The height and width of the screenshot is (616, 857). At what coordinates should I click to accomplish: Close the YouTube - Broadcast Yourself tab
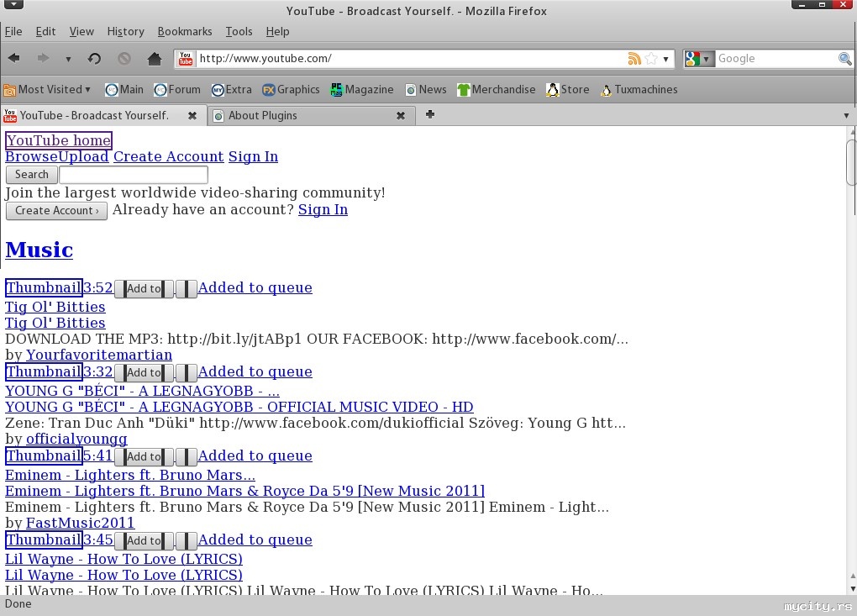pyautogui.click(x=192, y=115)
